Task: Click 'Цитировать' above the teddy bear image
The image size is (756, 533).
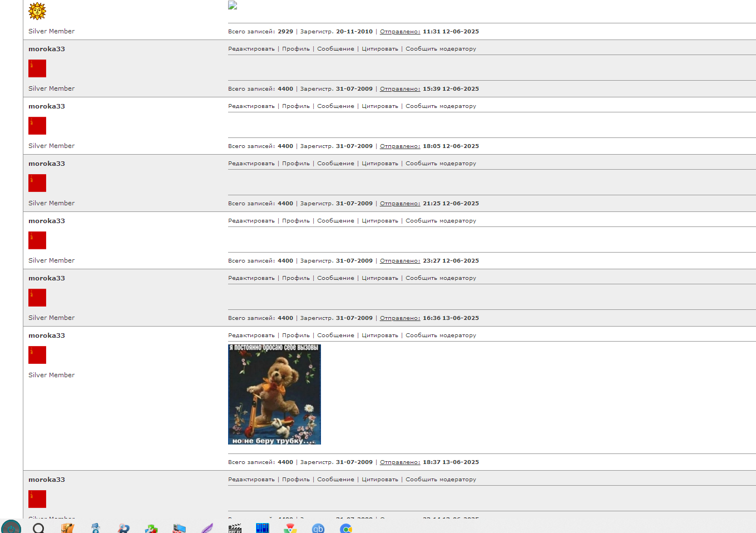Action: coord(379,335)
